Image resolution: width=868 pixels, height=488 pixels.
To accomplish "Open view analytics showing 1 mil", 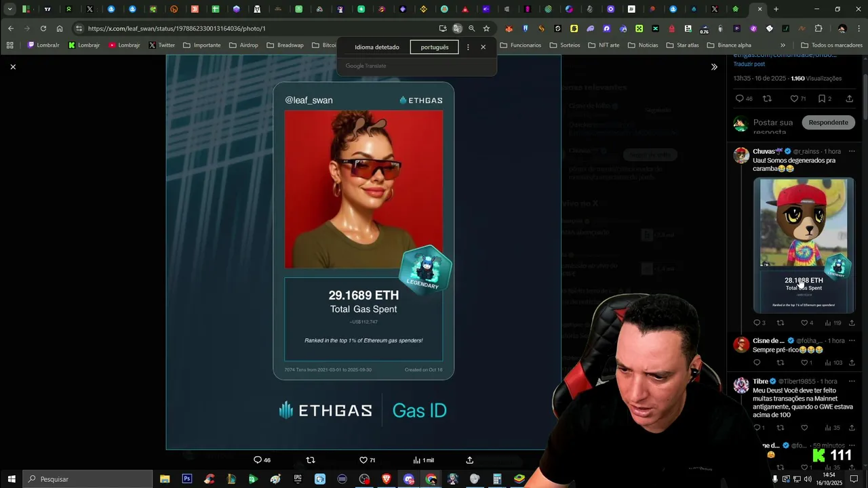I will (x=423, y=460).
